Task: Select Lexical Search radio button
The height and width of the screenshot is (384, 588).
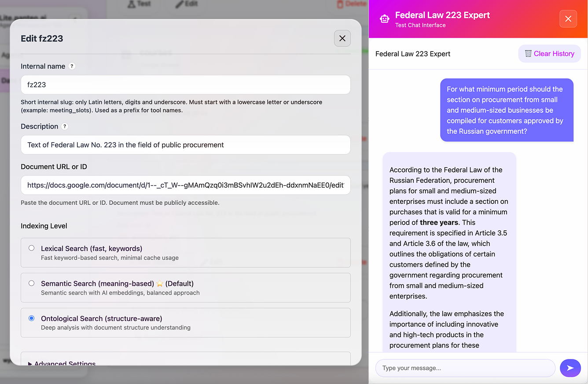Action: click(x=32, y=248)
